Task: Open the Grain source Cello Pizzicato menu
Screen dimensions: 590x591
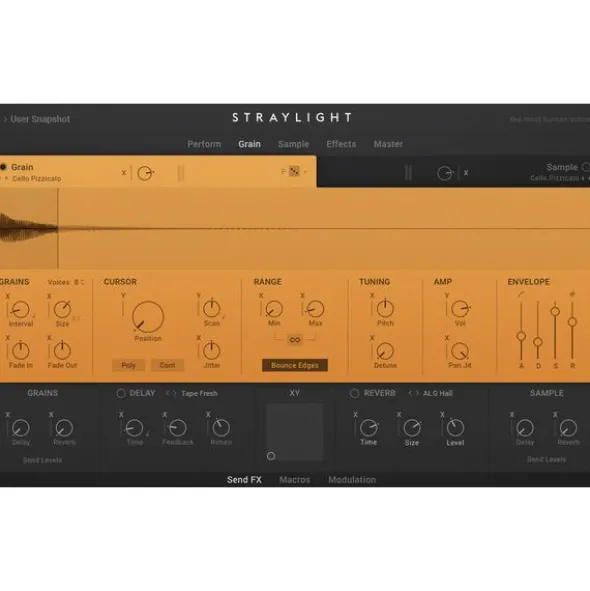Action: [36, 178]
